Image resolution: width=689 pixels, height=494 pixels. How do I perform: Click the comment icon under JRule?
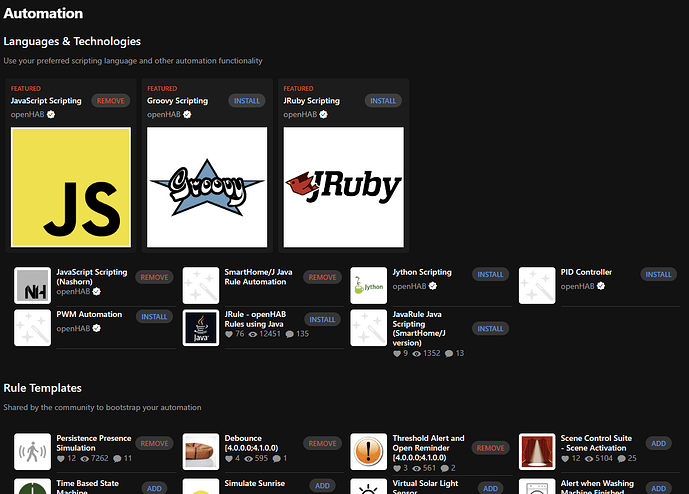pos(289,334)
